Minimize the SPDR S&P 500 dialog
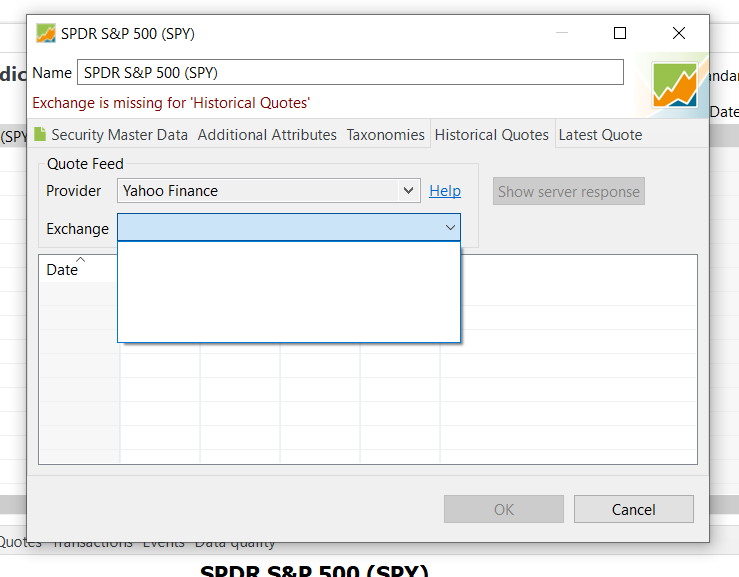Viewport: 739px width, 577px height. [x=562, y=33]
